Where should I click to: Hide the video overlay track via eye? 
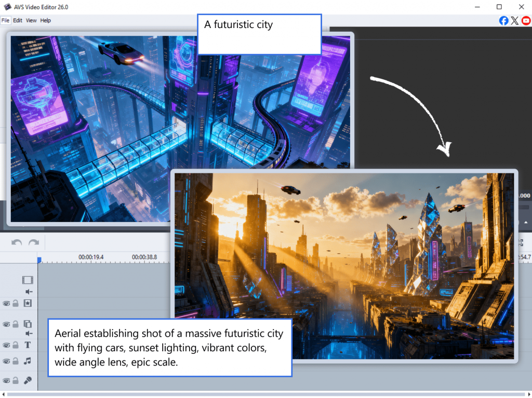click(x=6, y=324)
